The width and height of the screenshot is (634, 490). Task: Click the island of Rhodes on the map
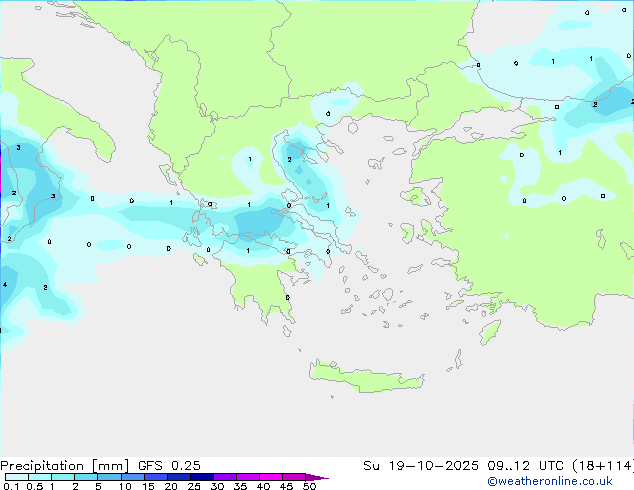[490, 332]
